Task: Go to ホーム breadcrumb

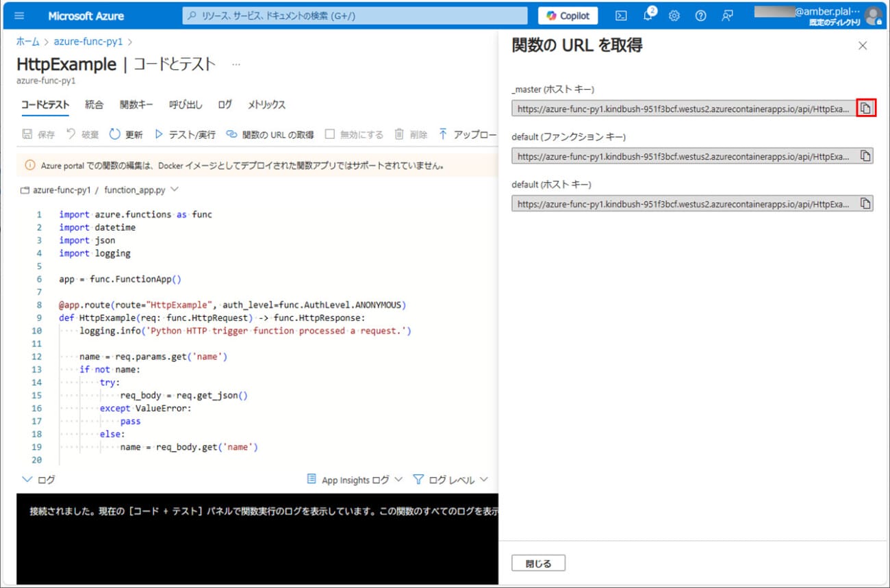Action: tap(28, 42)
